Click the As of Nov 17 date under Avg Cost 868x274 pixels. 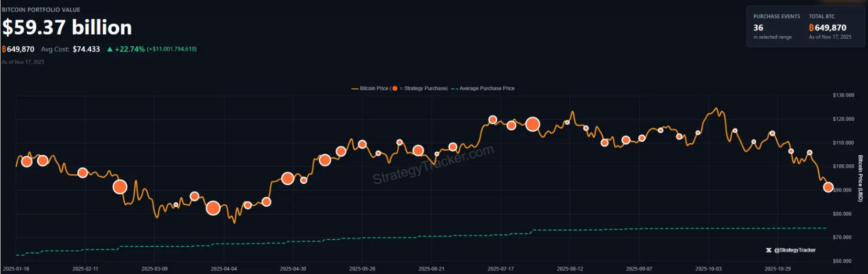23,62
